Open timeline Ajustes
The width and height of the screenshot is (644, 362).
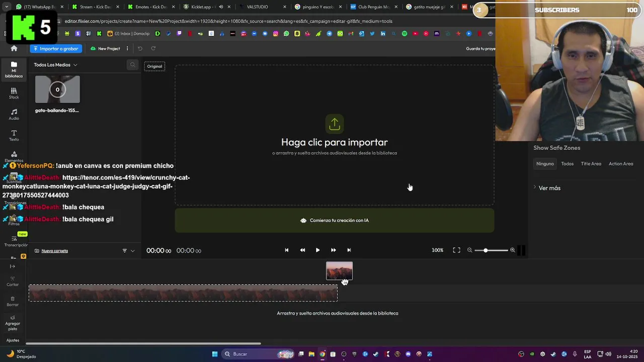pyautogui.click(x=13, y=340)
